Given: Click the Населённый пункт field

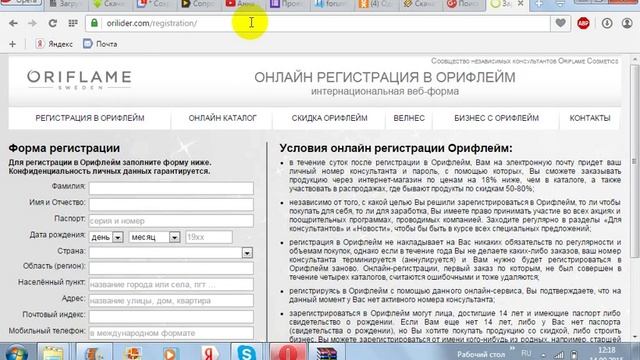Looking at the screenshot, I should click(171, 284).
